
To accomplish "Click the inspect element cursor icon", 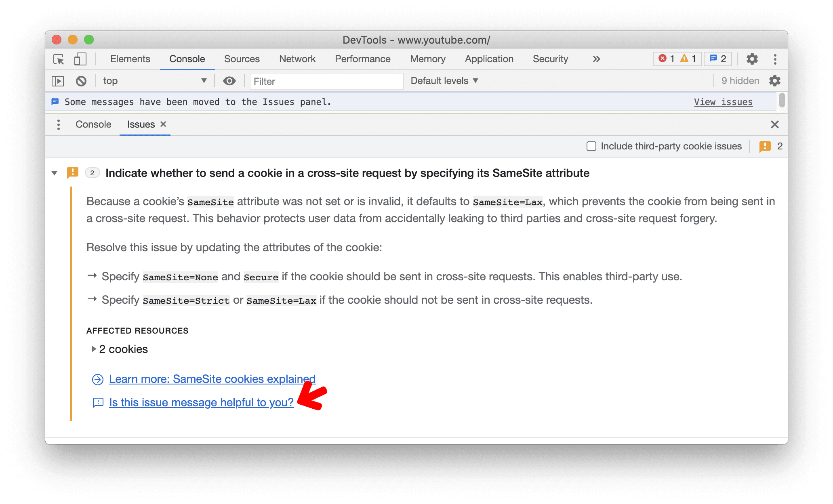I will coord(59,58).
